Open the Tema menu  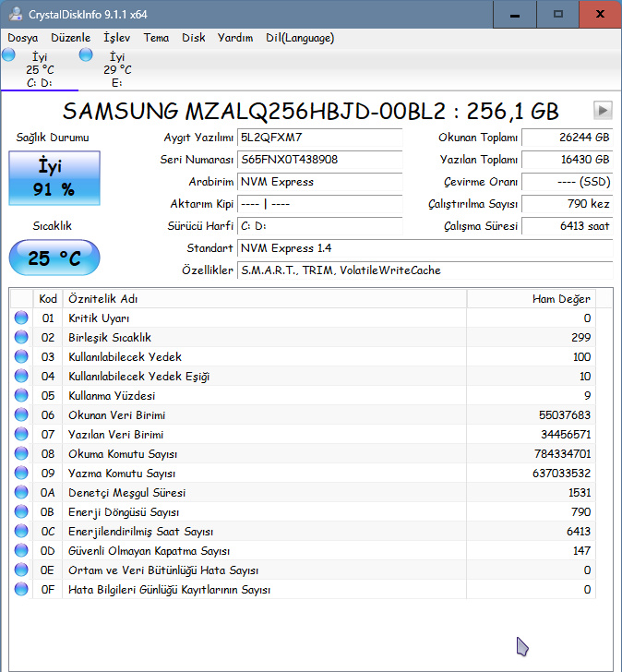pyautogui.click(x=156, y=38)
